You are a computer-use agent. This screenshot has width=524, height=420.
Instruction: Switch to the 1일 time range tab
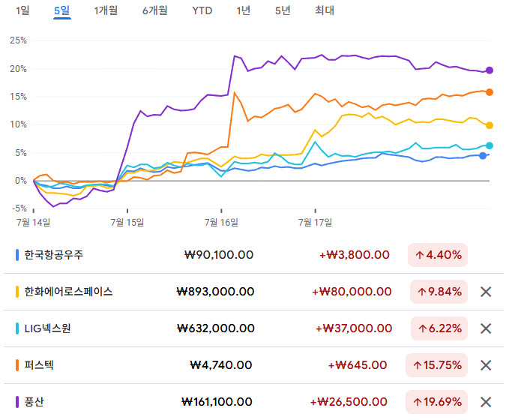22,10
